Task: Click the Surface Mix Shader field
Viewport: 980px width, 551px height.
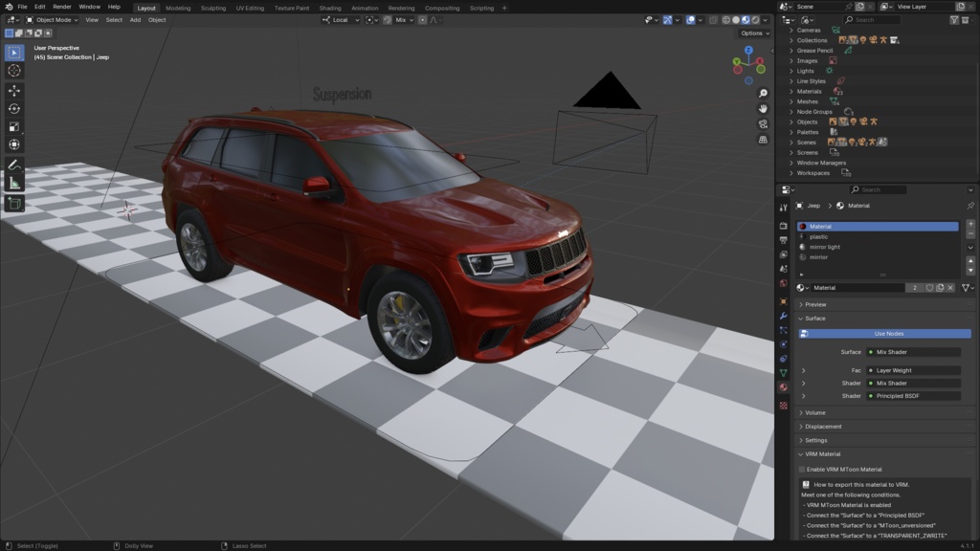Action: [913, 352]
